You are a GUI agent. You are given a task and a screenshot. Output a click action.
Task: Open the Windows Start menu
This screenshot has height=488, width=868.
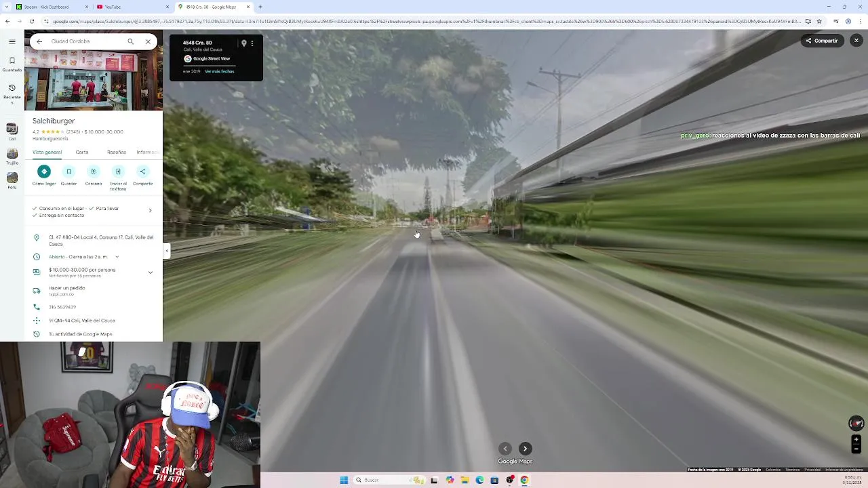(344, 480)
